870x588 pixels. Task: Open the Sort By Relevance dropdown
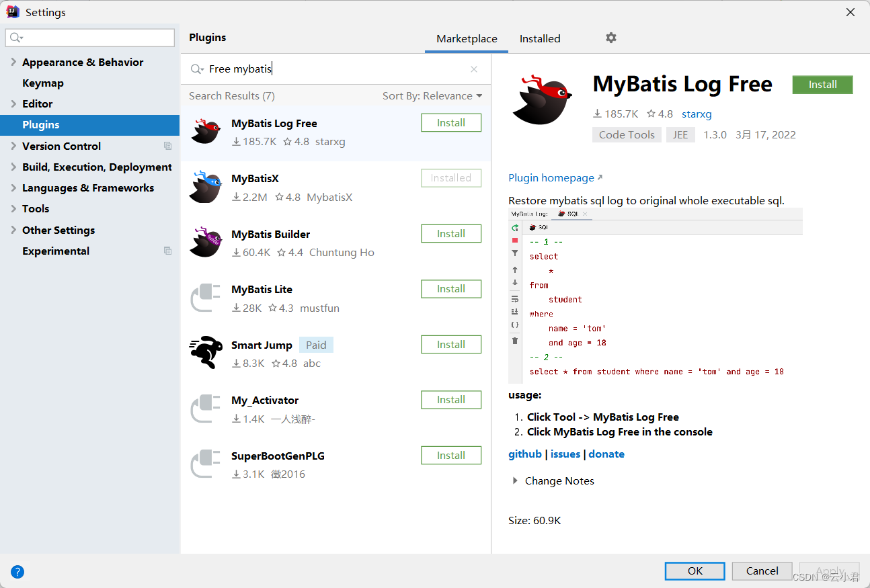(x=432, y=96)
